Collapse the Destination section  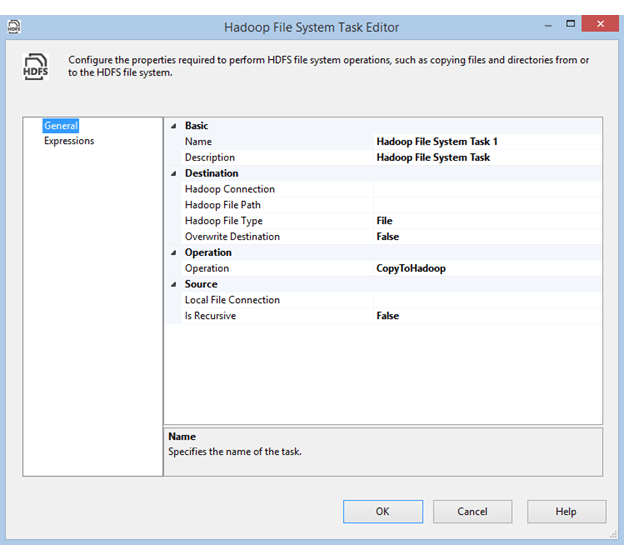click(174, 174)
